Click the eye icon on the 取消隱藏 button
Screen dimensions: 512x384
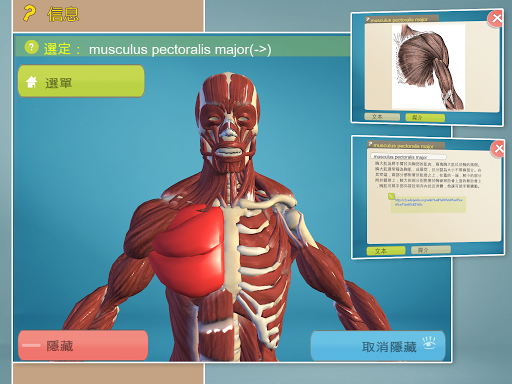click(429, 343)
